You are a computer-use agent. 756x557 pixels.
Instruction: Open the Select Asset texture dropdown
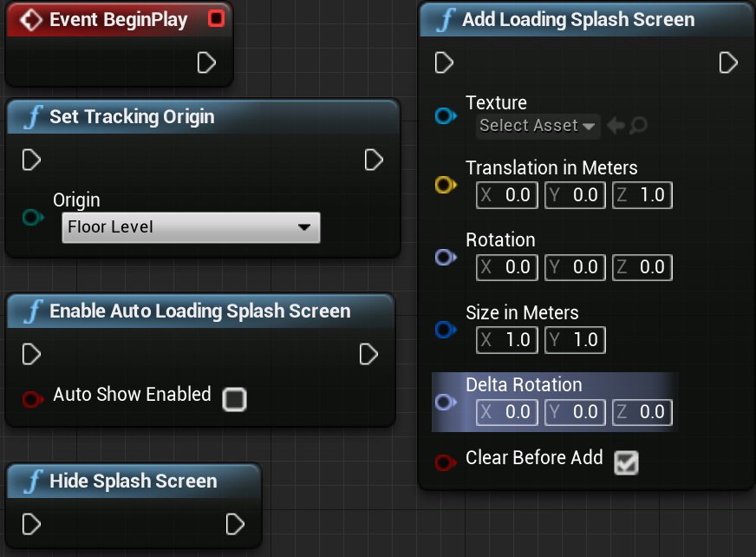pos(538,126)
